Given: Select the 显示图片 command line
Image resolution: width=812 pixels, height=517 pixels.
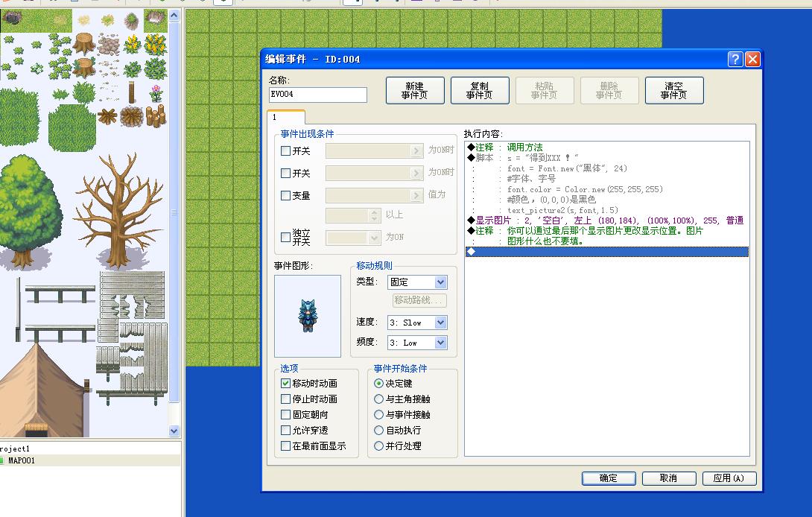Looking at the screenshot, I should pos(607,221).
